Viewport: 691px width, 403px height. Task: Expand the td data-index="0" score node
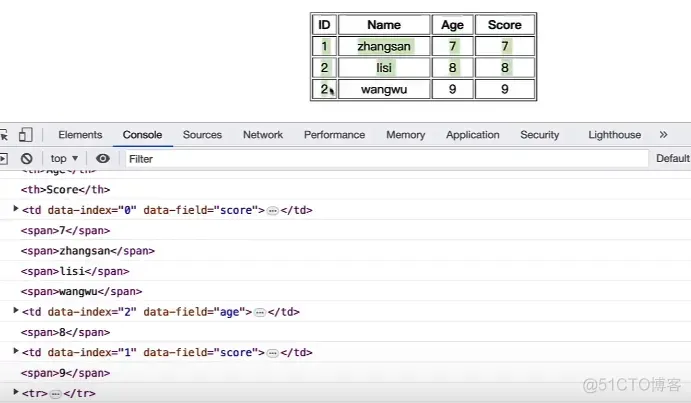tap(16, 209)
